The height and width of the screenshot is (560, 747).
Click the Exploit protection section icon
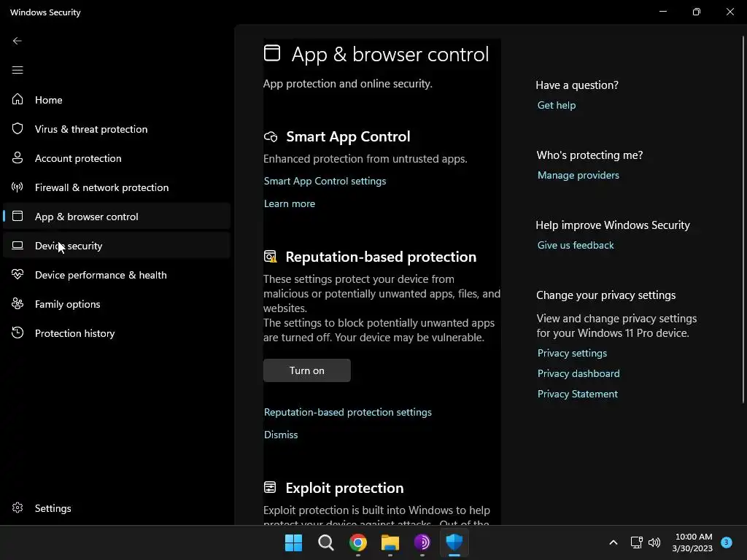point(270,487)
